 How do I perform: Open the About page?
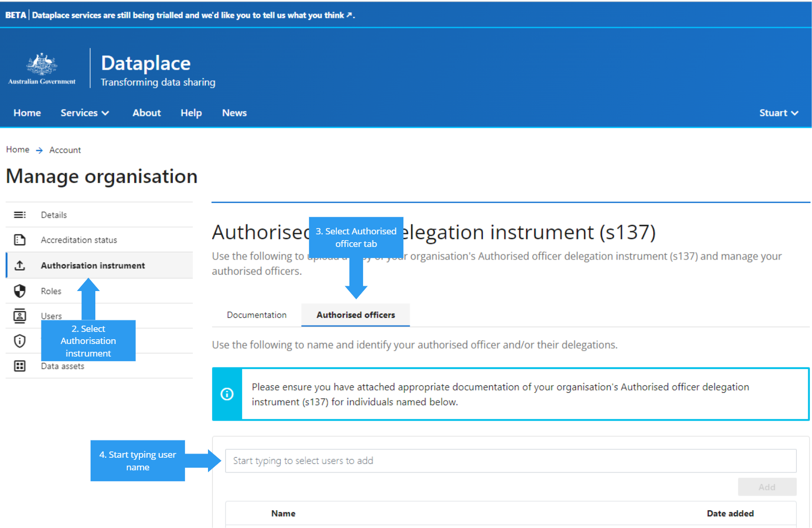pos(147,113)
